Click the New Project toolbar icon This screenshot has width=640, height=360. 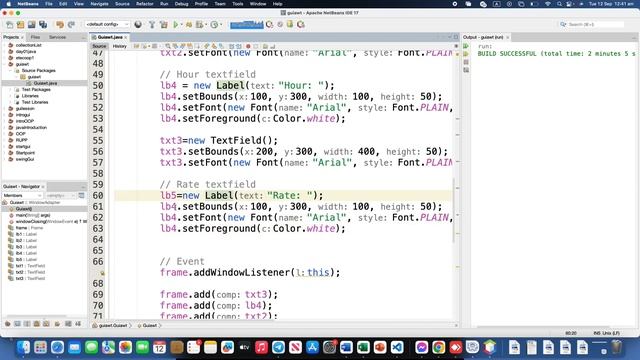click(x=20, y=24)
